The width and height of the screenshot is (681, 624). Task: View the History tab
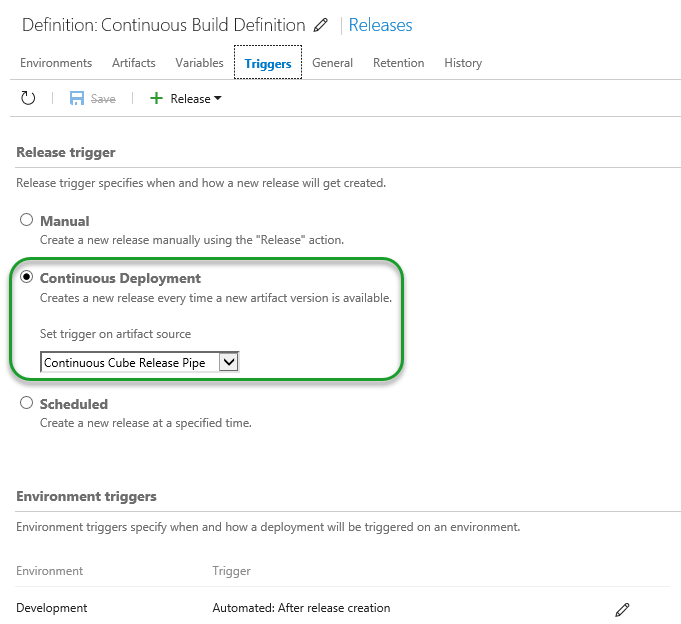point(463,62)
